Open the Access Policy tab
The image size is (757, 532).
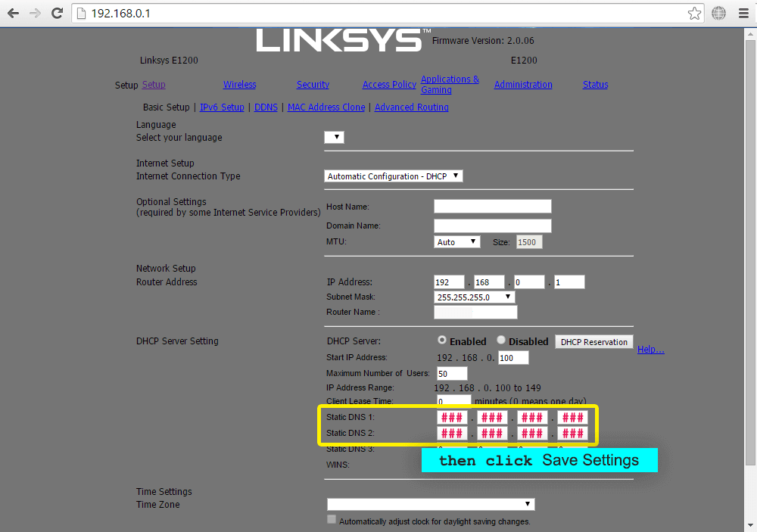click(x=389, y=85)
